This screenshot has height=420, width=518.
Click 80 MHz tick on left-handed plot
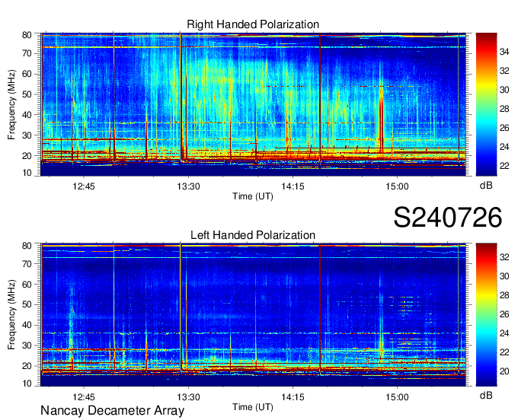tap(27, 246)
